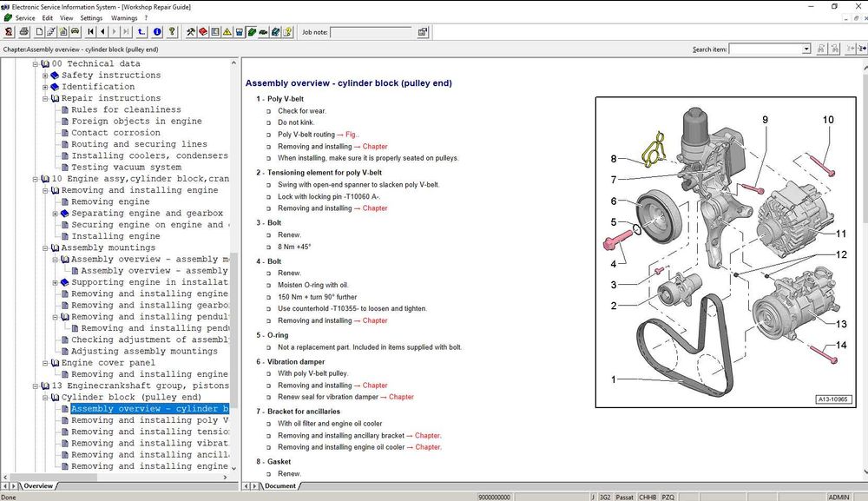868x501 pixels.
Task: Click the crossed hammer tools icon
Action: tap(190, 32)
